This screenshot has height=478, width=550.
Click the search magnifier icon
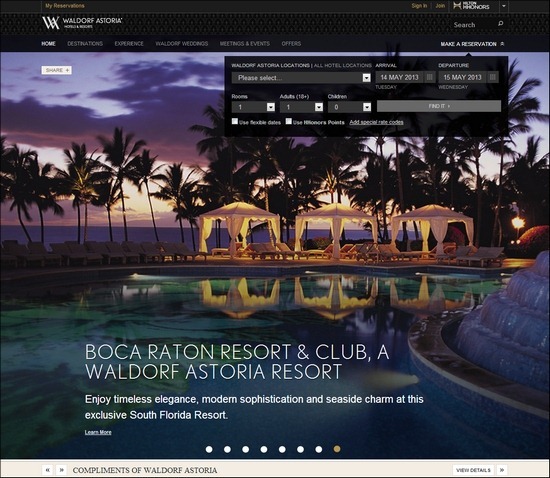tap(501, 24)
